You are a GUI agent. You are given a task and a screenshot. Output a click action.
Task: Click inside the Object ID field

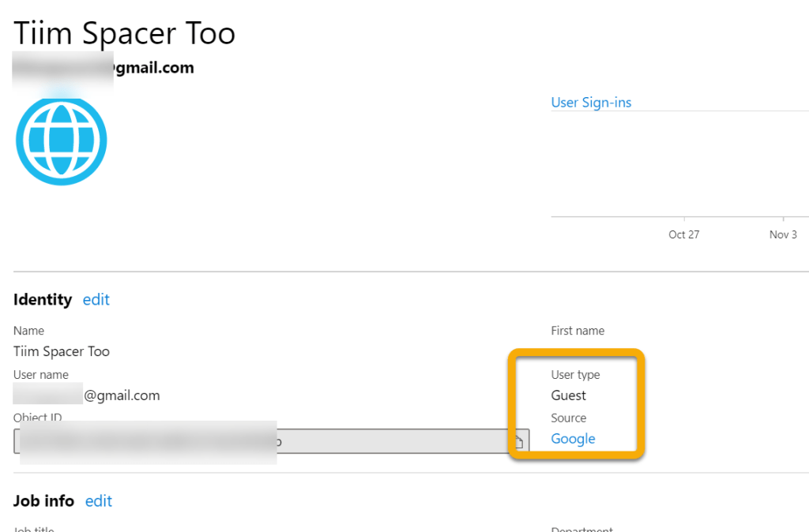click(316, 441)
